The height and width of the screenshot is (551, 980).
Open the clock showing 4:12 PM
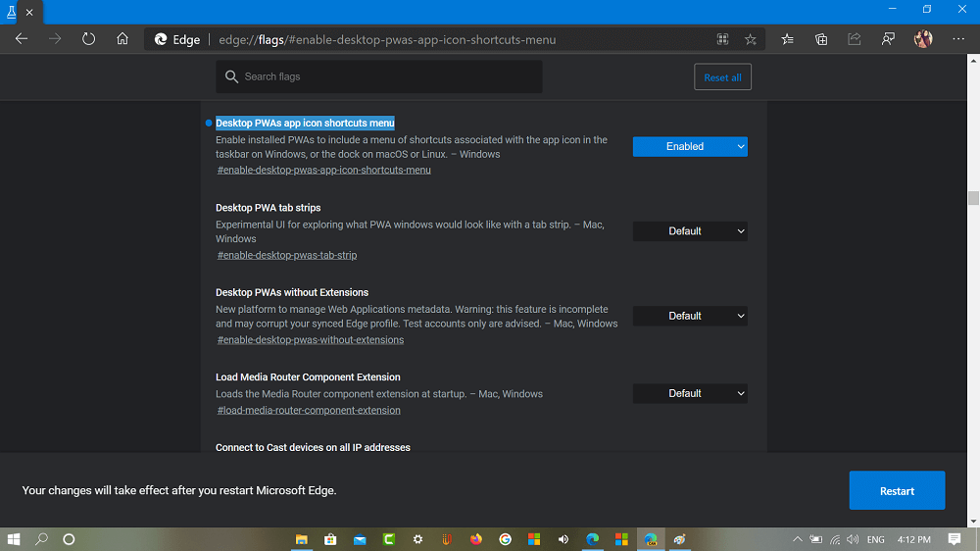click(913, 539)
